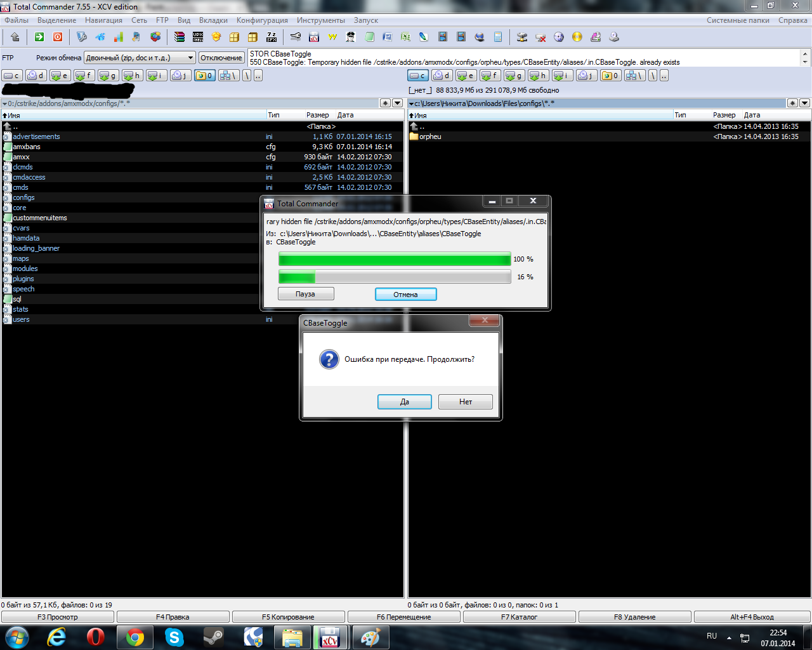The width and height of the screenshot is (812, 650).
Task: Click Да to continue the transfer
Action: (x=405, y=402)
